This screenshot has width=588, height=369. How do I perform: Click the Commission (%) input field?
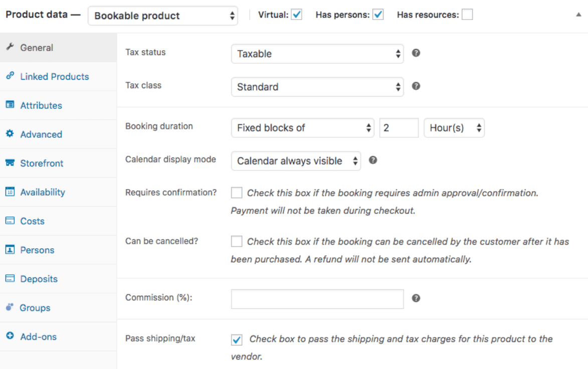(317, 299)
